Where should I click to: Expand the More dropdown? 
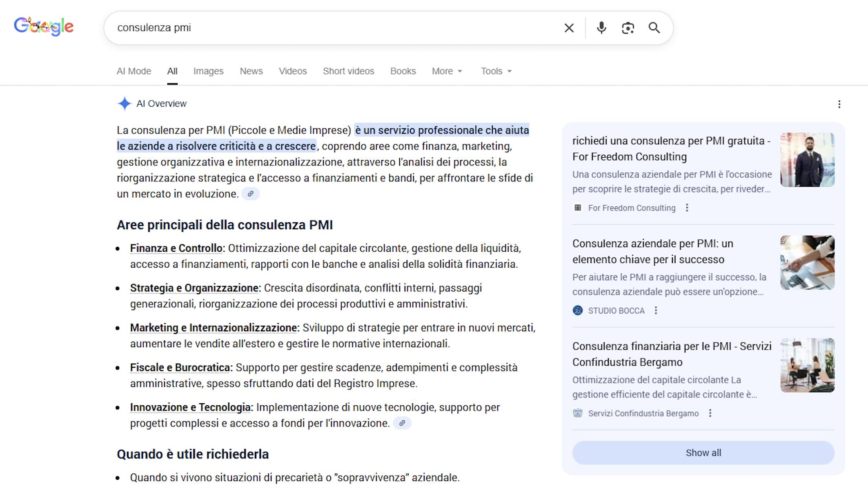coord(447,71)
